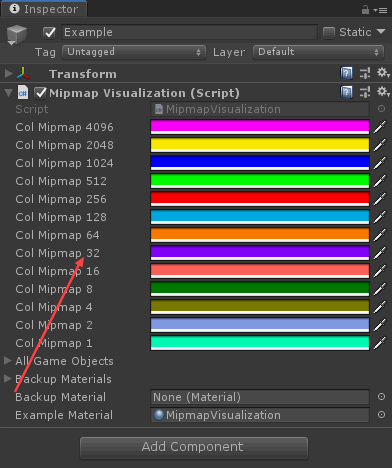Image resolution: width=392 pixels, height=468 pixels.
Task: Expand the Transform component
Action: 8,73
